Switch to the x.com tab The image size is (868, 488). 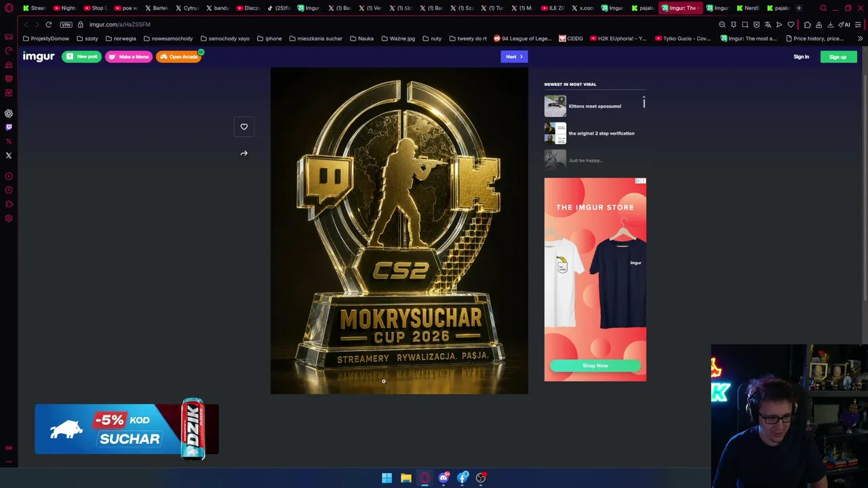click(583, 8)
